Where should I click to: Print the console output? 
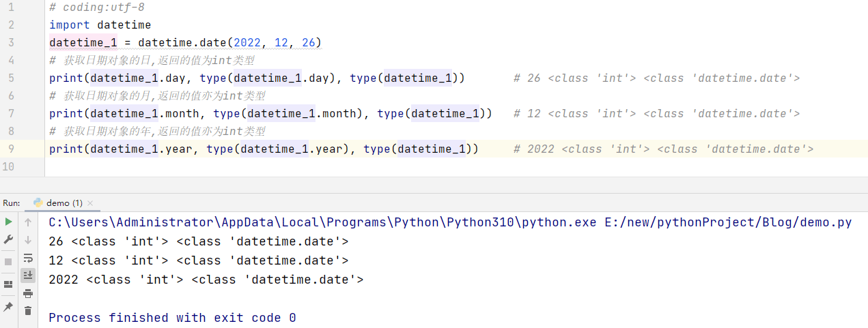coord(28,293)
